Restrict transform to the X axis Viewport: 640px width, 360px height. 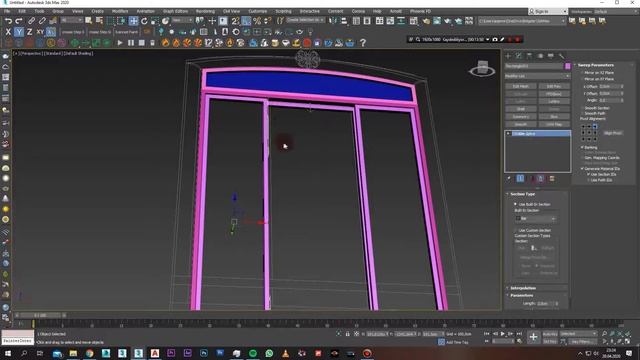click(x=8, y=31)
